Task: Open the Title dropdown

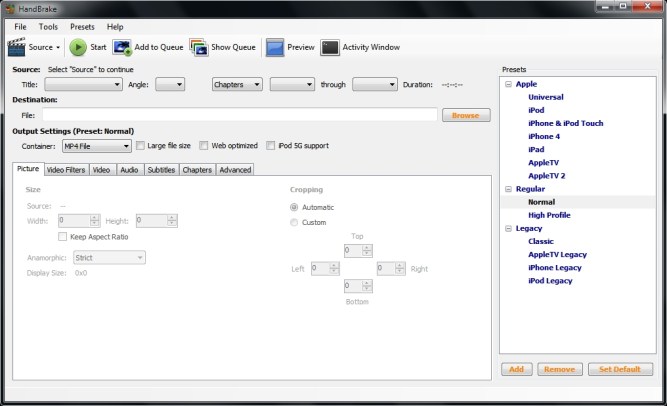Action: [83, 85]
